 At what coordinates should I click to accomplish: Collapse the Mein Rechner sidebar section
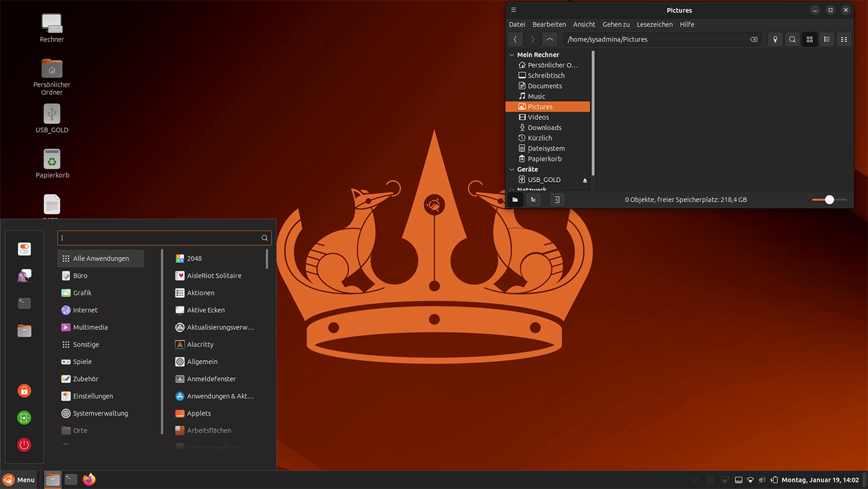[x=512, y=55]
